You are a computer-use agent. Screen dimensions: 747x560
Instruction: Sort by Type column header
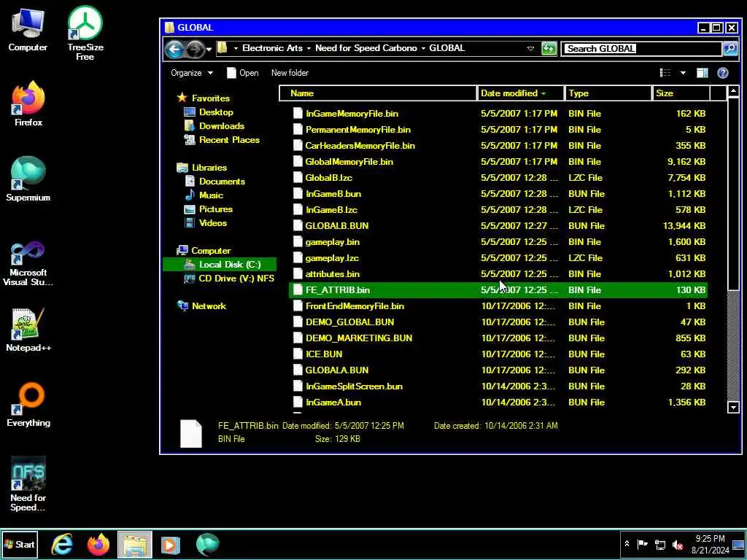pos(608,93)
